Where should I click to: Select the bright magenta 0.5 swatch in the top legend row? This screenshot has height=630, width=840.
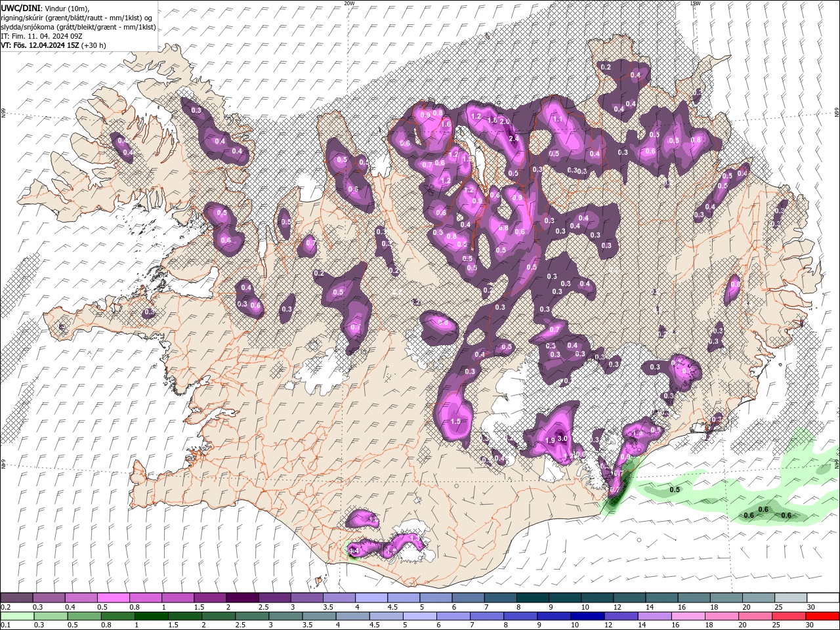click(113, 598)
